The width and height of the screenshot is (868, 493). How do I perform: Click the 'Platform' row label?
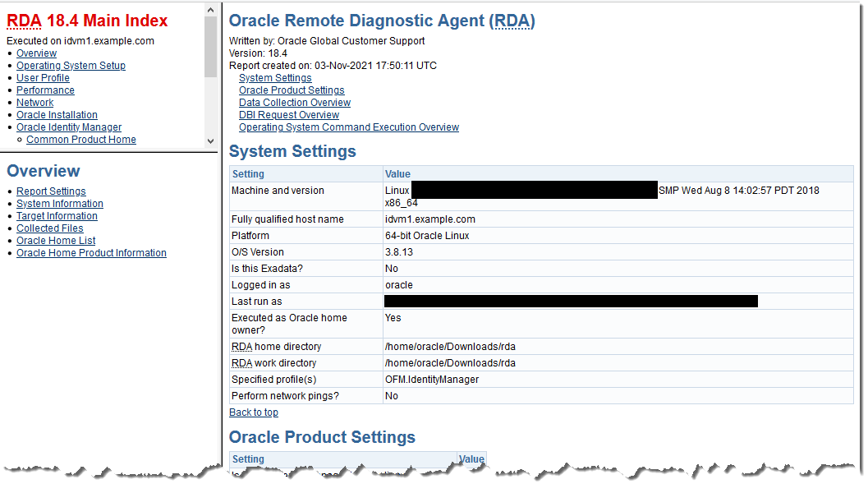[x=250, y=236]
